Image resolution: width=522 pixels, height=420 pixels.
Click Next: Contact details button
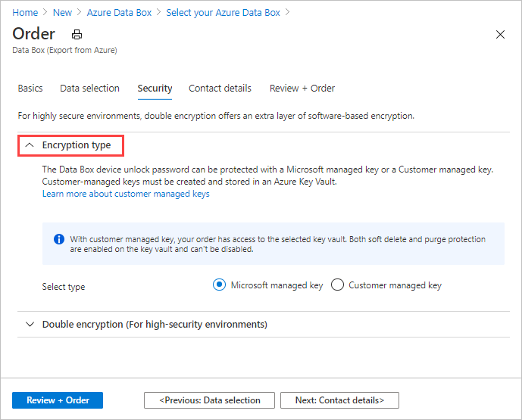tap(339, 400)
